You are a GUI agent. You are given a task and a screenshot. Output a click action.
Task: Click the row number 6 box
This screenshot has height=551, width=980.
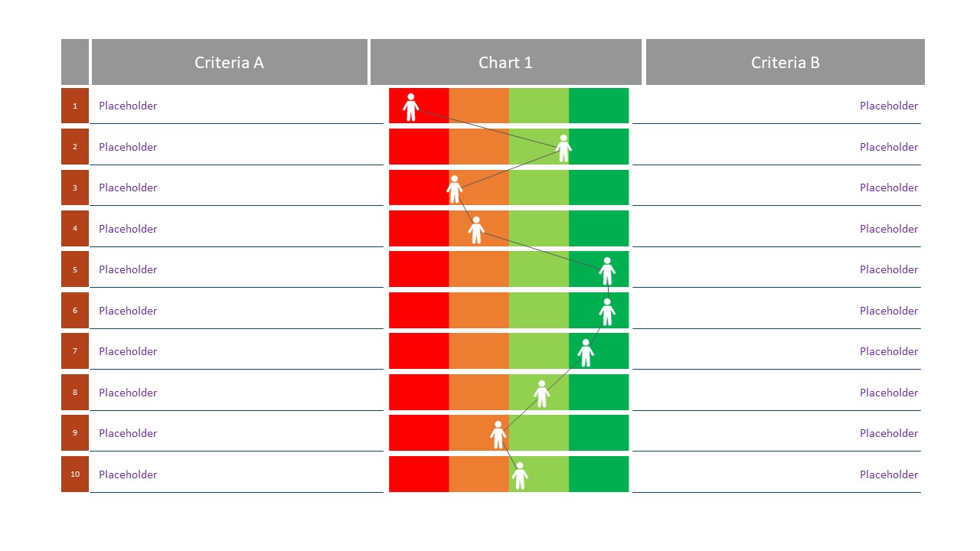pos(75,311)
